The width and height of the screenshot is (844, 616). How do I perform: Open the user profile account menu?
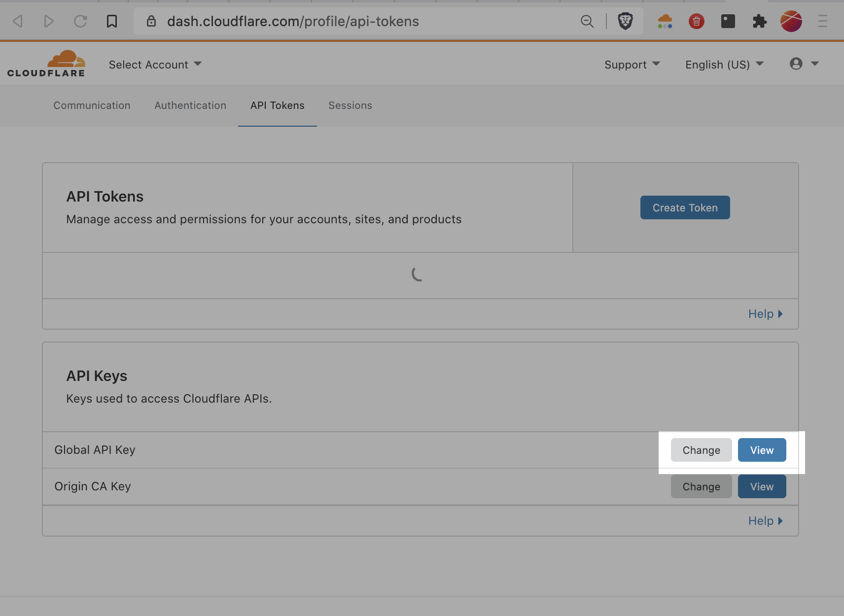coord(804,64)
